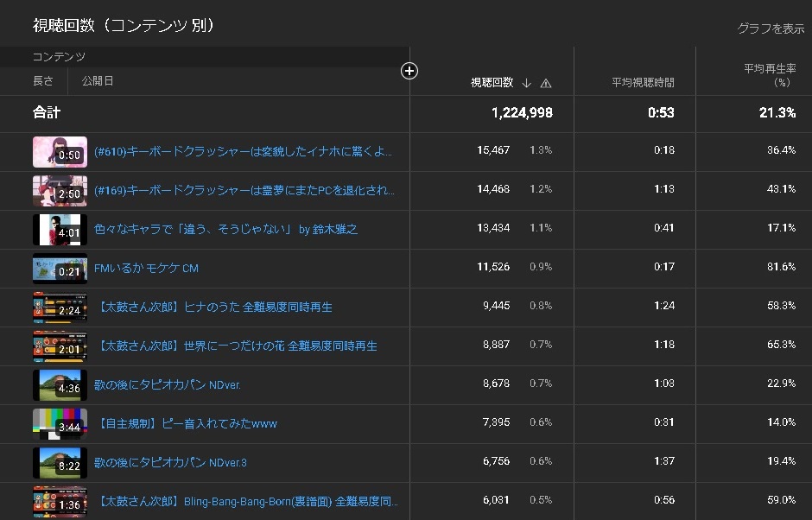Open the FMいるか モケケ CM link
The height and width of the screenshot is (520, 812).
click(x=146, y=268)
